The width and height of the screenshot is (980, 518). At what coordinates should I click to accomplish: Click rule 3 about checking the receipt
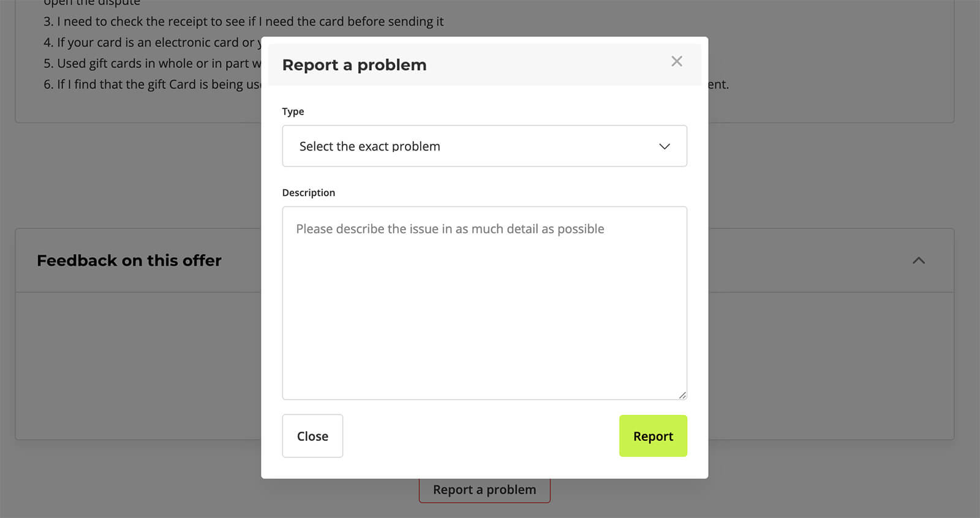pos(243,21)
